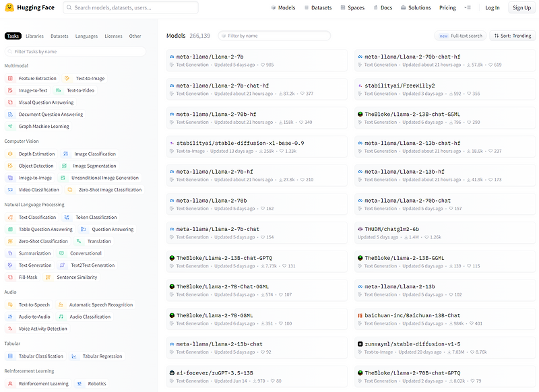Select the Image-to-Text task icon
The height and width of the screenshot is (392, 539).
pos(10,90)
